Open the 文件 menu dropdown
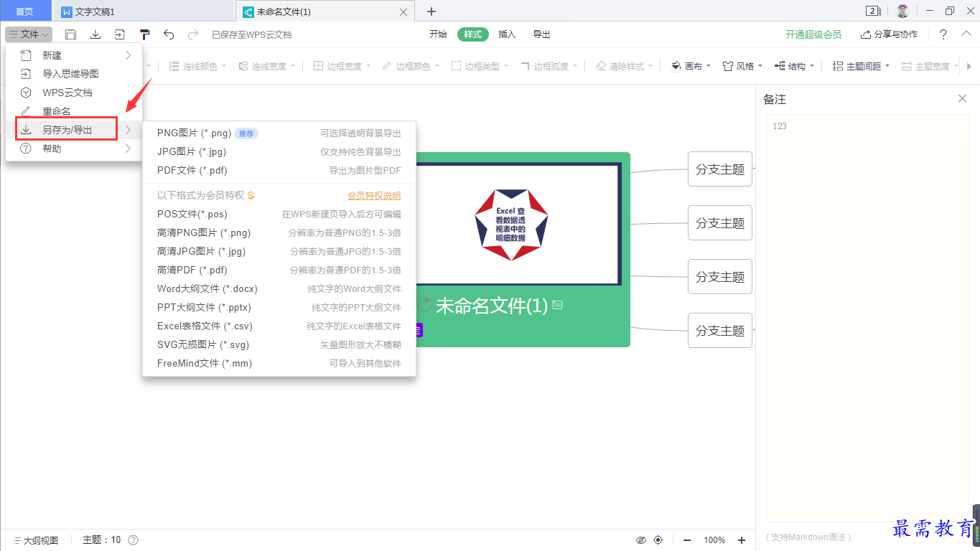 click(x=29, y=34)
